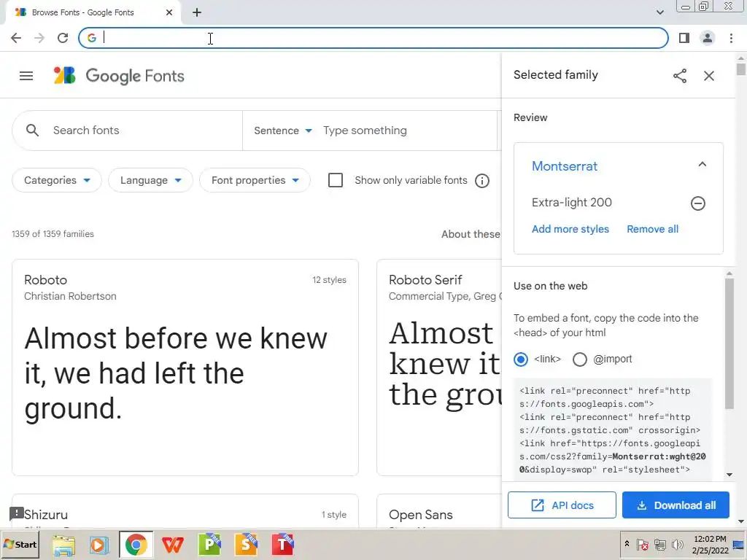747x560 pixels.
Task: Open volume control in system tray
Action: pos(677,544)
